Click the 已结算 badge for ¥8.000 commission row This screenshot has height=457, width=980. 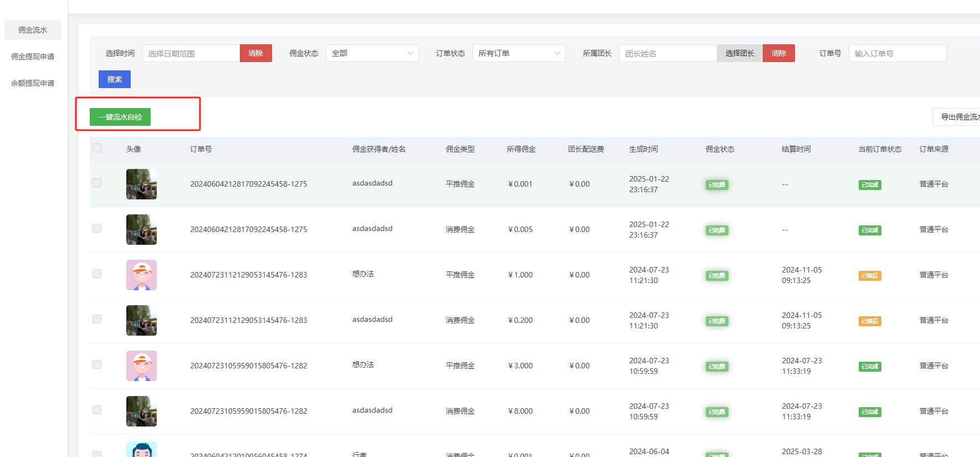716,412
